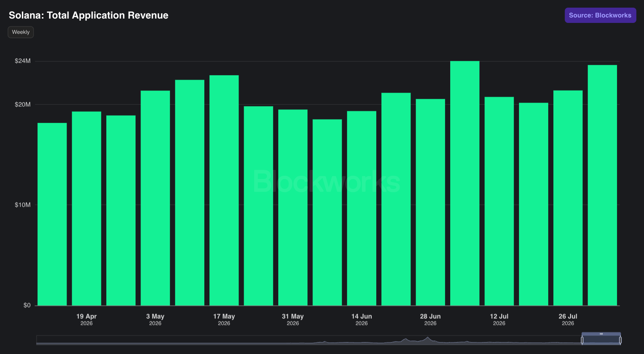Select the chart title Solana: Total Application Revenue
644x354 pixels.
point(89,15)
